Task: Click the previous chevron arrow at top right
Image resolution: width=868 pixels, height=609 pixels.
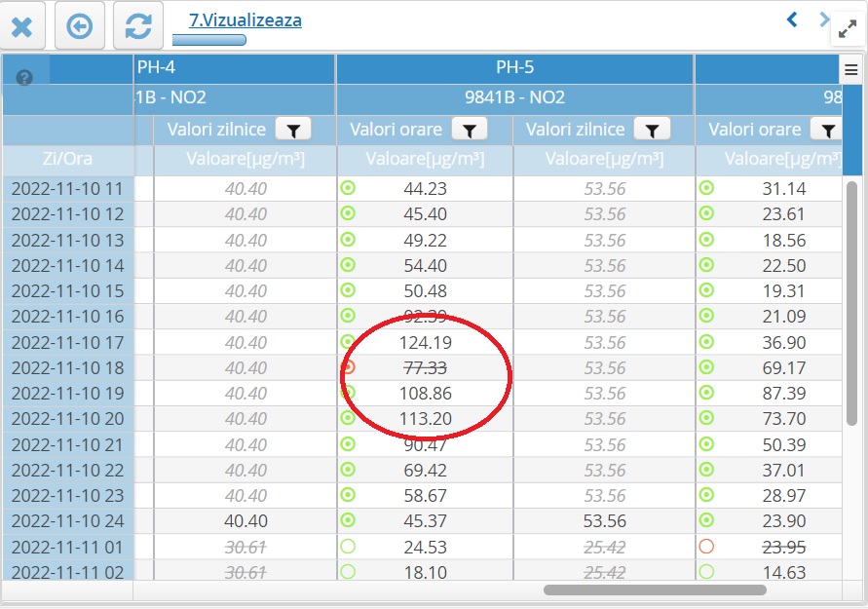Action: tap(792, 19)
